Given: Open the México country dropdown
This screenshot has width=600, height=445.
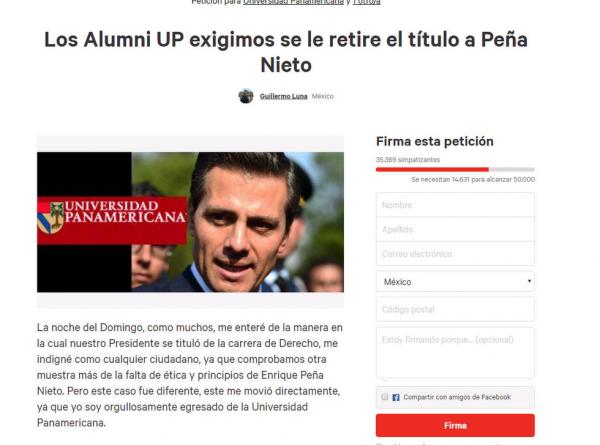Looking at the screenshot, I should pyautogui.click(x=455, y=282).
